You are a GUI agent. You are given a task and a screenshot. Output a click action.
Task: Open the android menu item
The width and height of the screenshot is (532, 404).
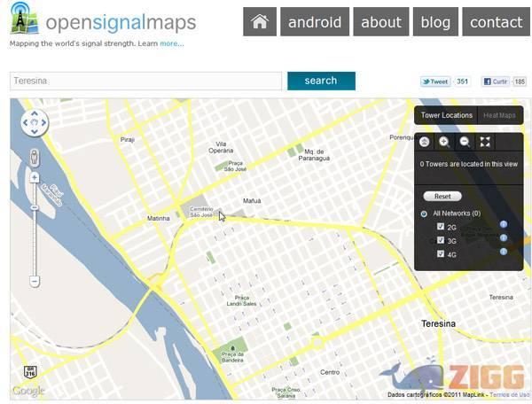(x=315, y=21)
